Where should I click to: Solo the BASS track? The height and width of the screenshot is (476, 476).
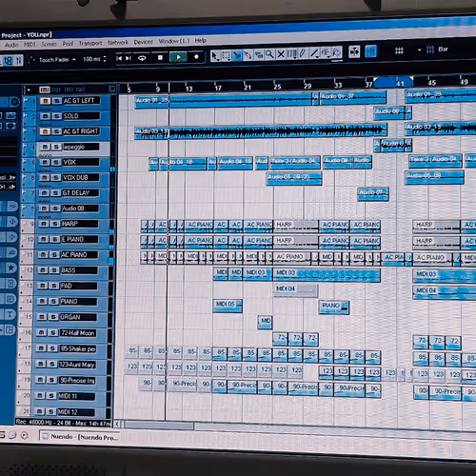point(54,270)
